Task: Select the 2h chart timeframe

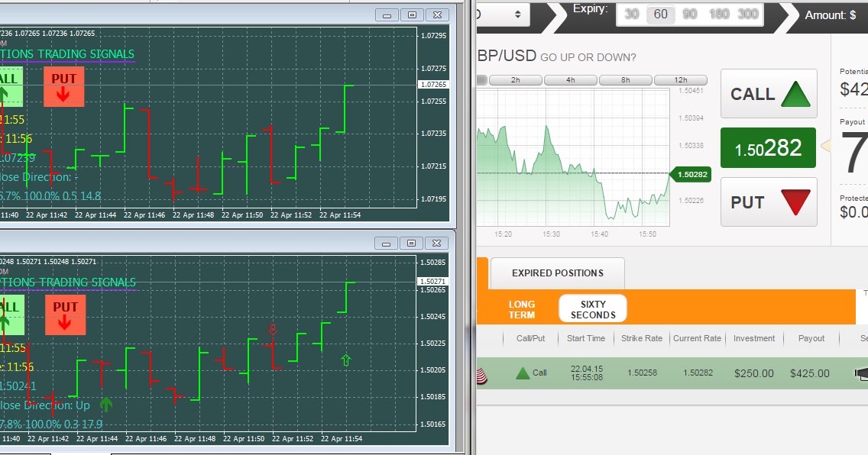Action: [515, 80]
